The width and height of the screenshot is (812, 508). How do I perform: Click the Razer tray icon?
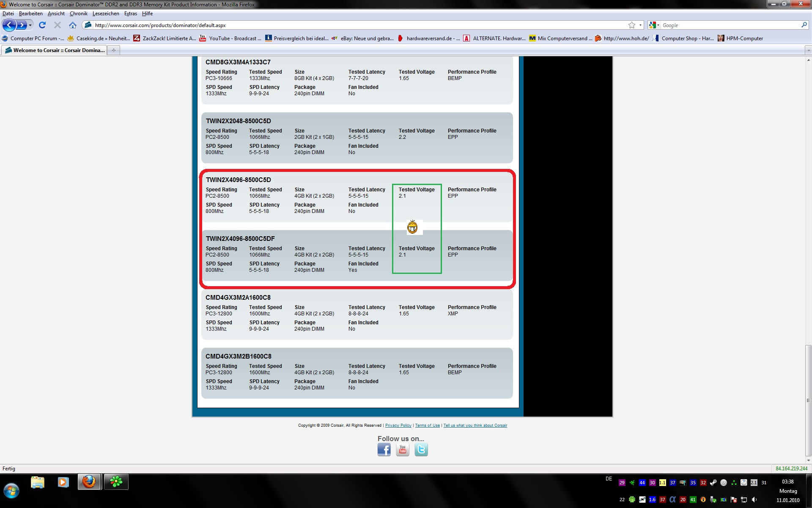coord(632,483)
